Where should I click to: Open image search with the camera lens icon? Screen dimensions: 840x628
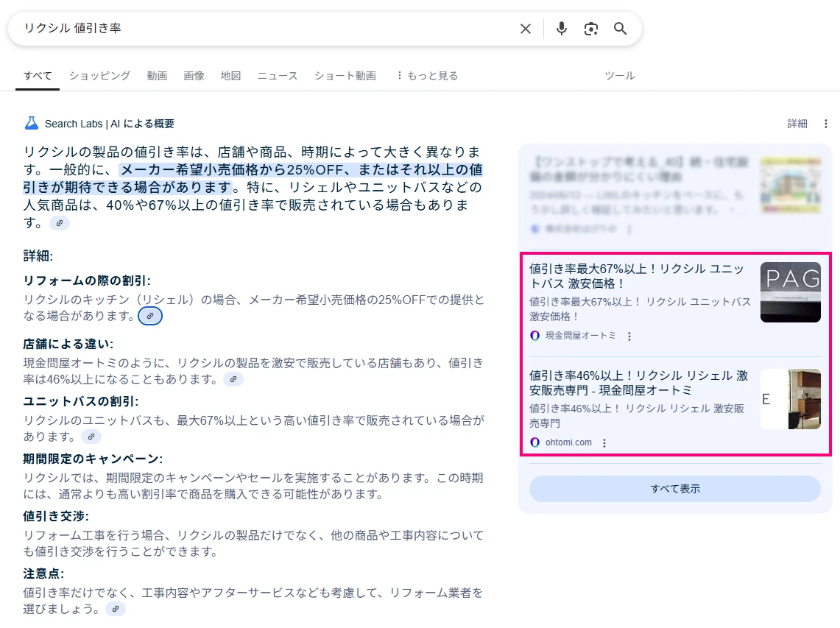[x=591, y=29]
